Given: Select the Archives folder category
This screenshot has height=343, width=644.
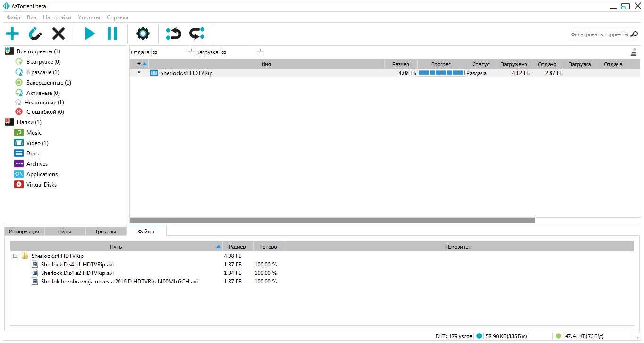Looking at the screenshot, I should 37,164.
